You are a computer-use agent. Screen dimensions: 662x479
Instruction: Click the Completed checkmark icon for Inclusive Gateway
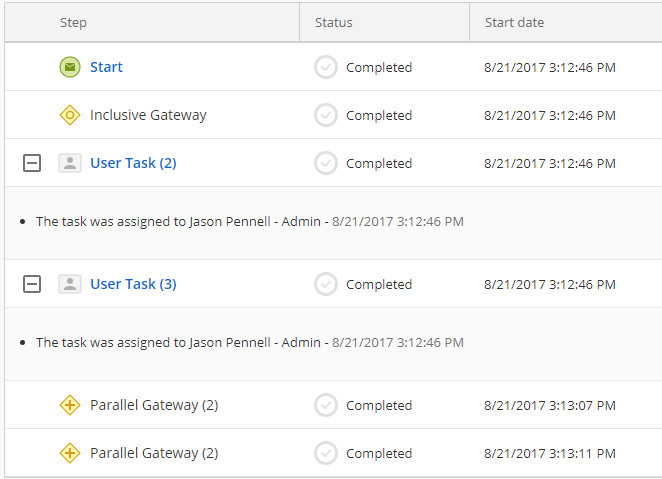(326, 115)
